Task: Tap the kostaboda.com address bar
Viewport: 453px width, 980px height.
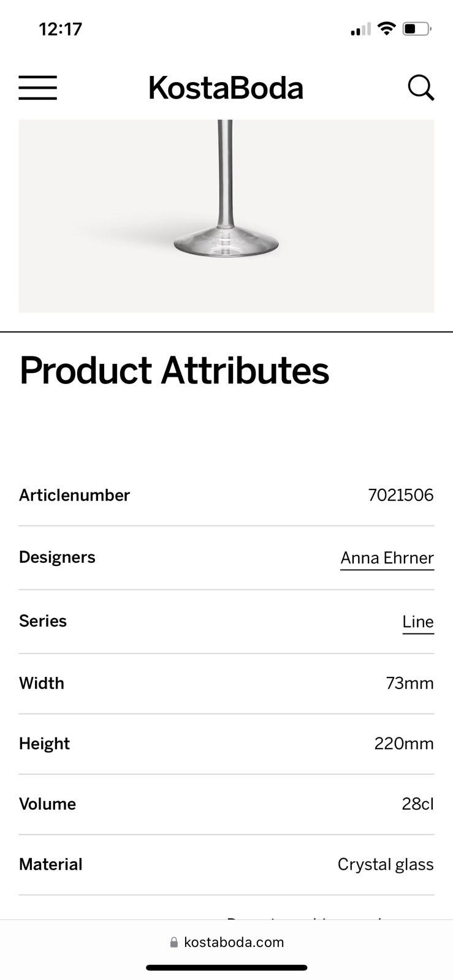Action: coord(234,942)
